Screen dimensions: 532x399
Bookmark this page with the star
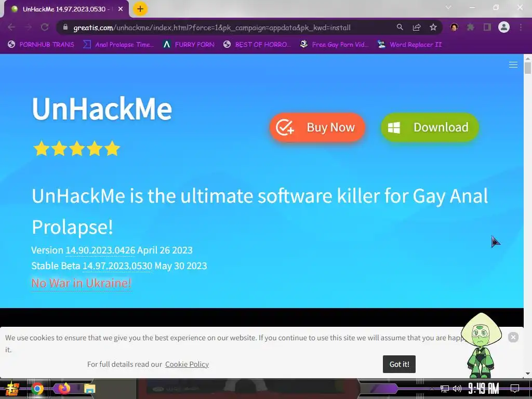(433, 28)
